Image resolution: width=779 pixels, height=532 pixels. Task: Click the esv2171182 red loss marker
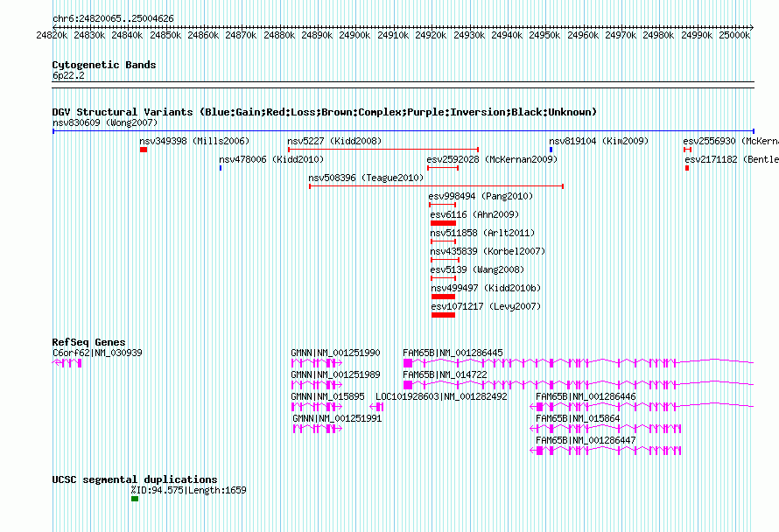(687, 168)
